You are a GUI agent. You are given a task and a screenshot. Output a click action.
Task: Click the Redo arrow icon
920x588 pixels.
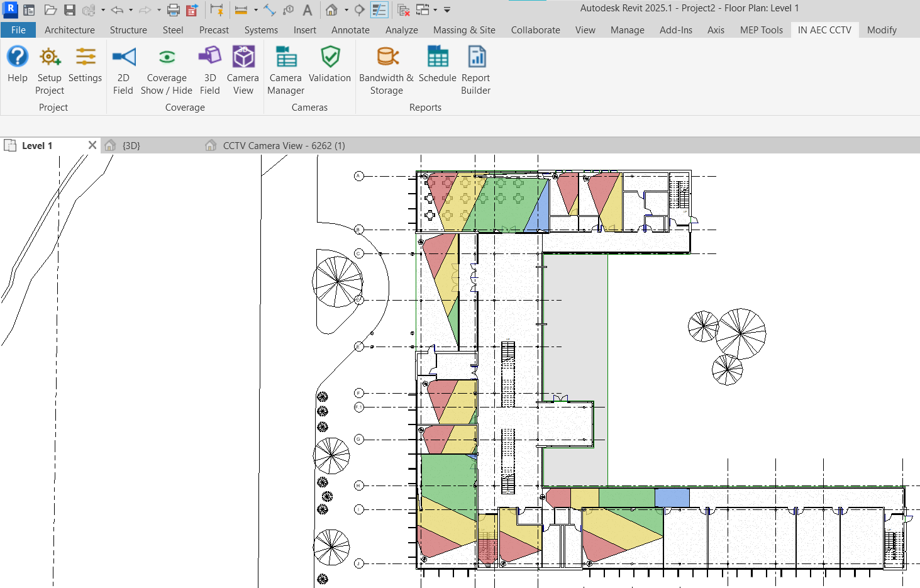click(x=145, y=10)
